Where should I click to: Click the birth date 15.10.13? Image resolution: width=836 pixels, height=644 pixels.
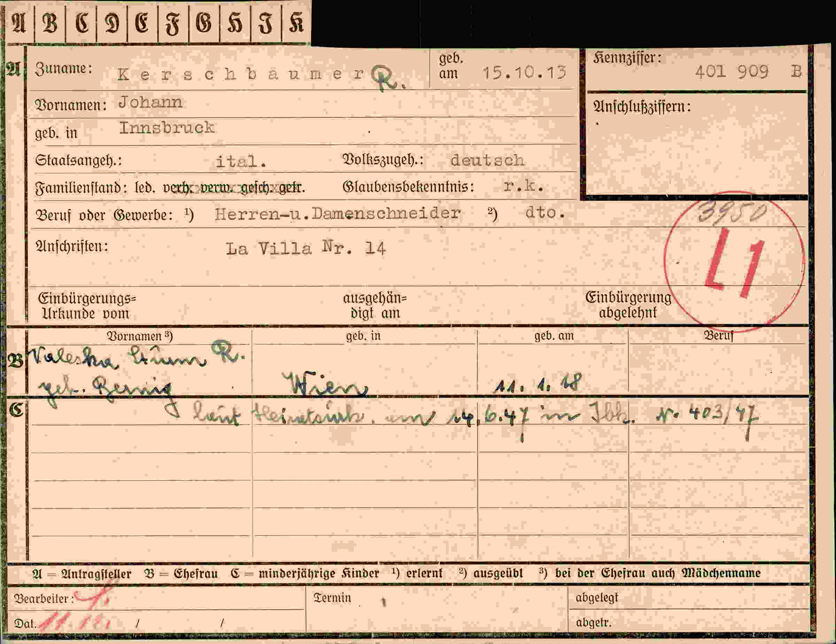(x=524, y=73)
